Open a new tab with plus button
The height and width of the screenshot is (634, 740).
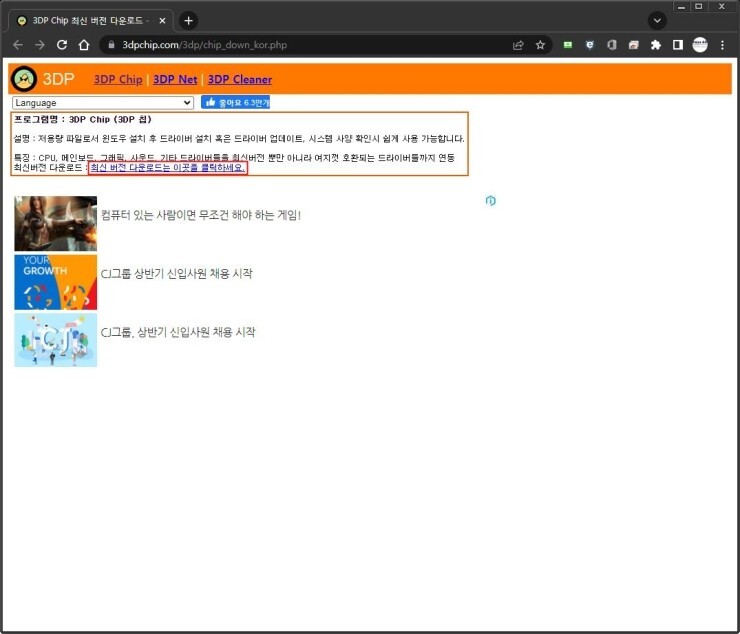tap(188, 20)
